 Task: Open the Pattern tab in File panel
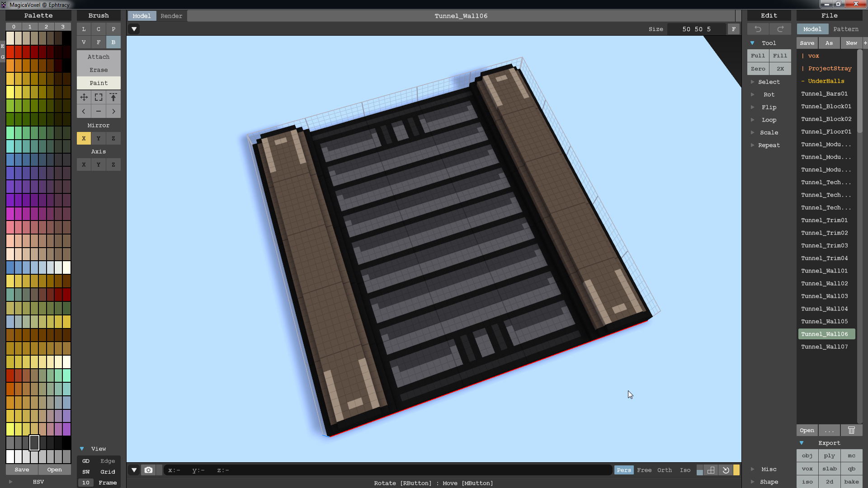click(x=846, y=29)
